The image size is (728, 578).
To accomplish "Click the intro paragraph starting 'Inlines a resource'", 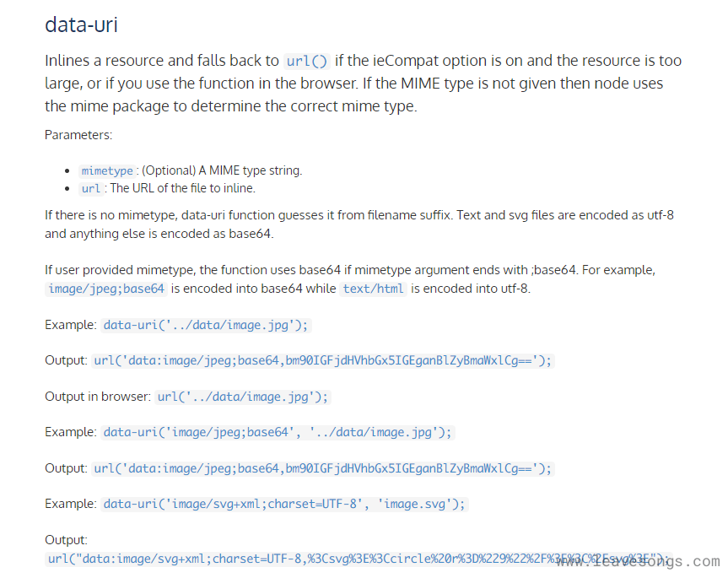I will pos(354,84).
